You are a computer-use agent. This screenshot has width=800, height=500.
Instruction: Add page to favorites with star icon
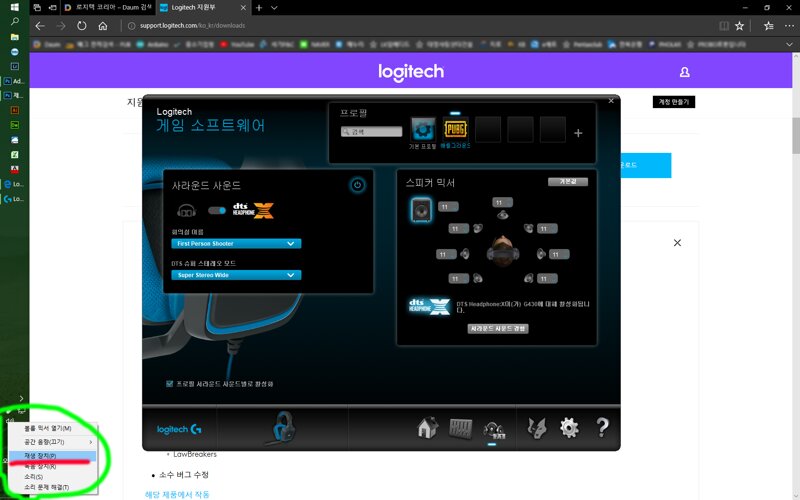pos(739,26)
